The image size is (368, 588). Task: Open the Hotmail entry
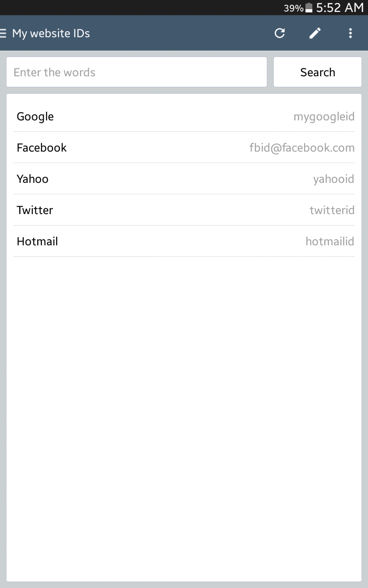click(37, 242)
